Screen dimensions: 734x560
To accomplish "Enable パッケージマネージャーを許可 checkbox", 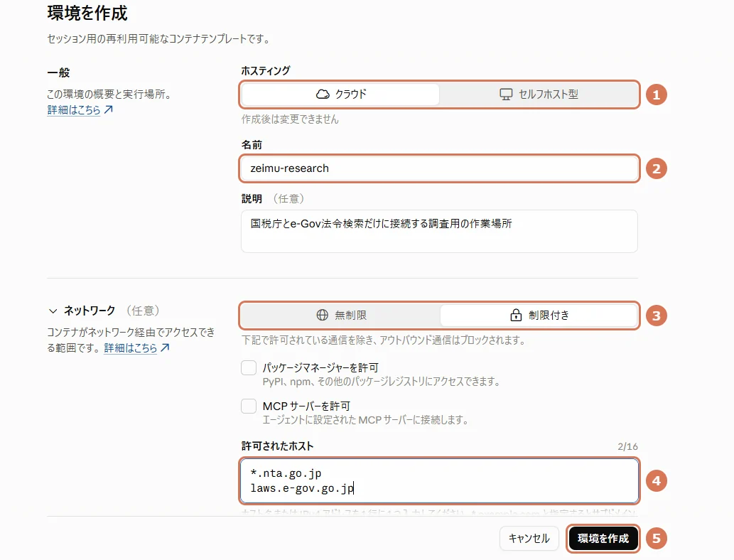I will [249, 367].
